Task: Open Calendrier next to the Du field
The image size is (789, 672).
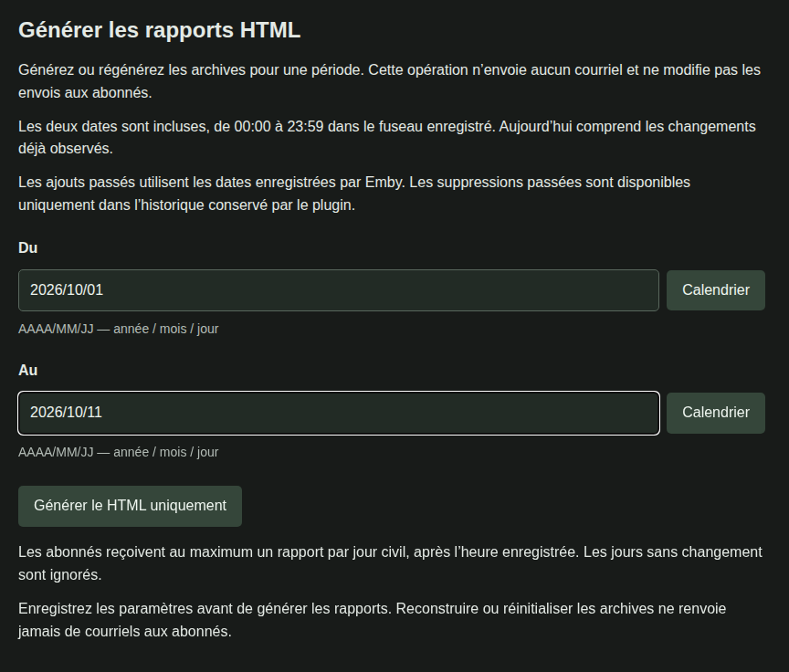Action: (716, 290)
